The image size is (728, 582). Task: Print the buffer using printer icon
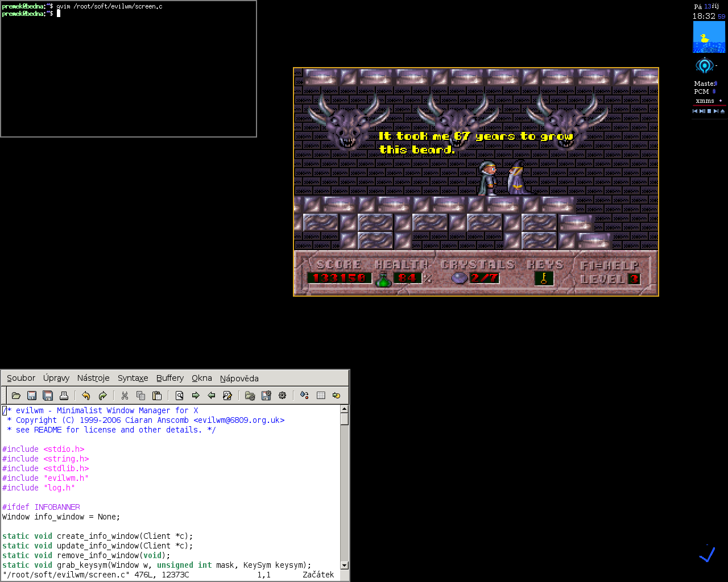coord(64,396)
